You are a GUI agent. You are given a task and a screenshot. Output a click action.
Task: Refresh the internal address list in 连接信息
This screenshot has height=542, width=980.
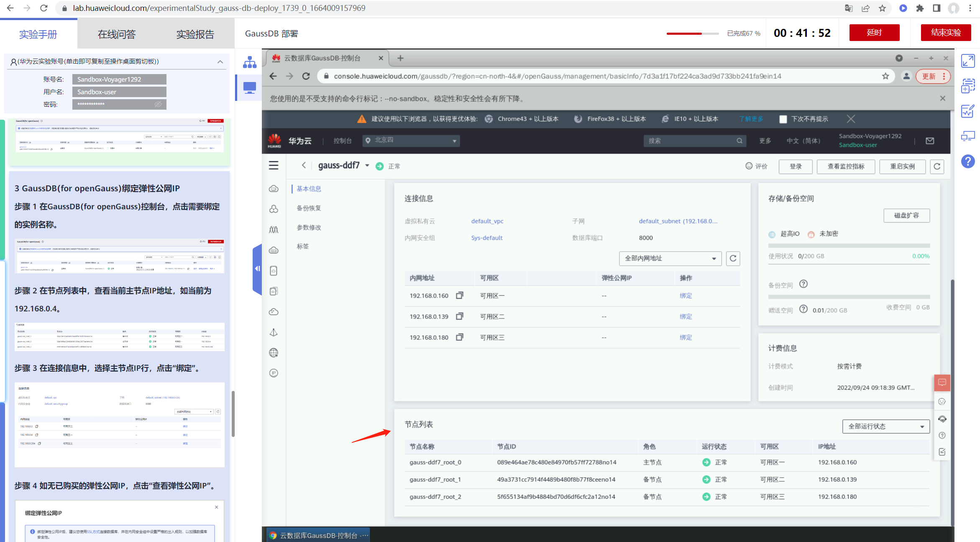pyautogui.click(x=733, y=258)
